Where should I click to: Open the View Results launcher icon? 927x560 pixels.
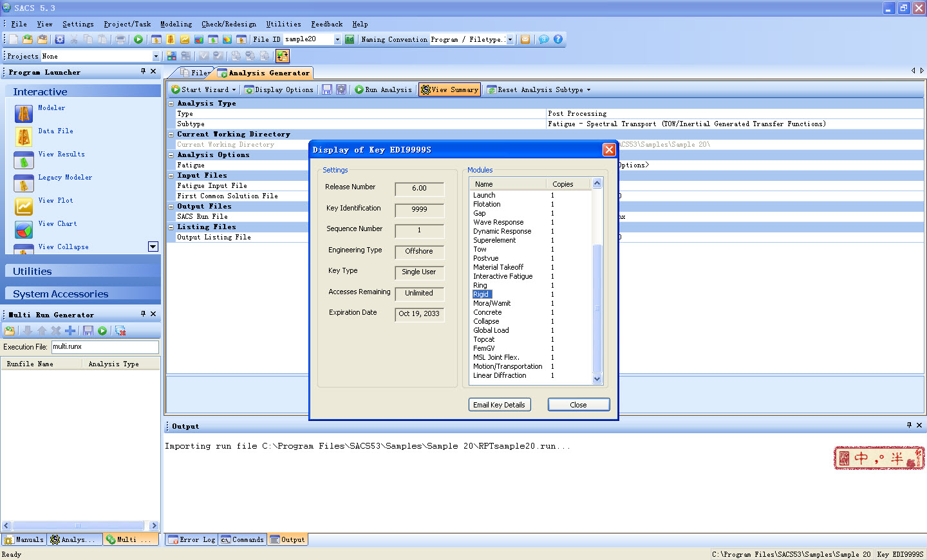click(24, 160)
